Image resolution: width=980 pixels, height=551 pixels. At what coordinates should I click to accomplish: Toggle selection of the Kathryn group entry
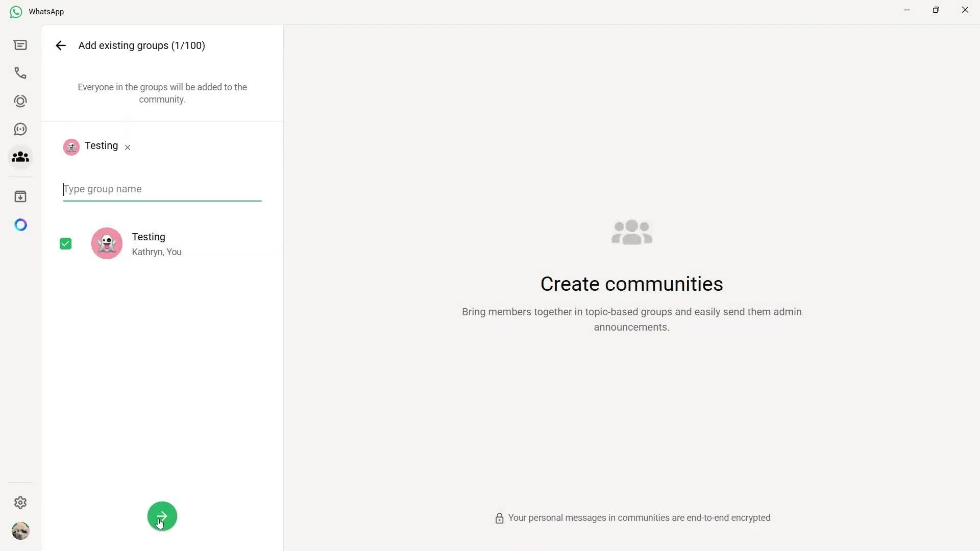pos(156,243)
